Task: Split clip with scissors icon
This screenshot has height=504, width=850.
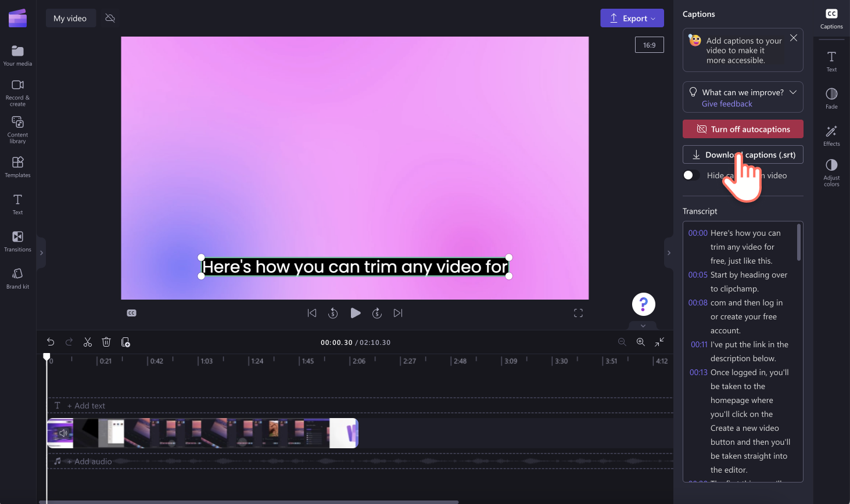Action: pyautogui.click(x=88, y=342)
